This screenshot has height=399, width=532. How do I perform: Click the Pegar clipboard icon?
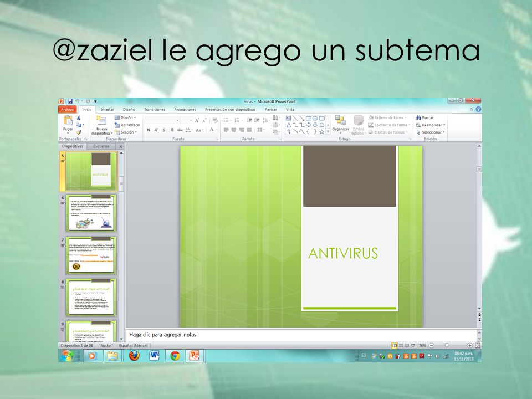(68, 120)
